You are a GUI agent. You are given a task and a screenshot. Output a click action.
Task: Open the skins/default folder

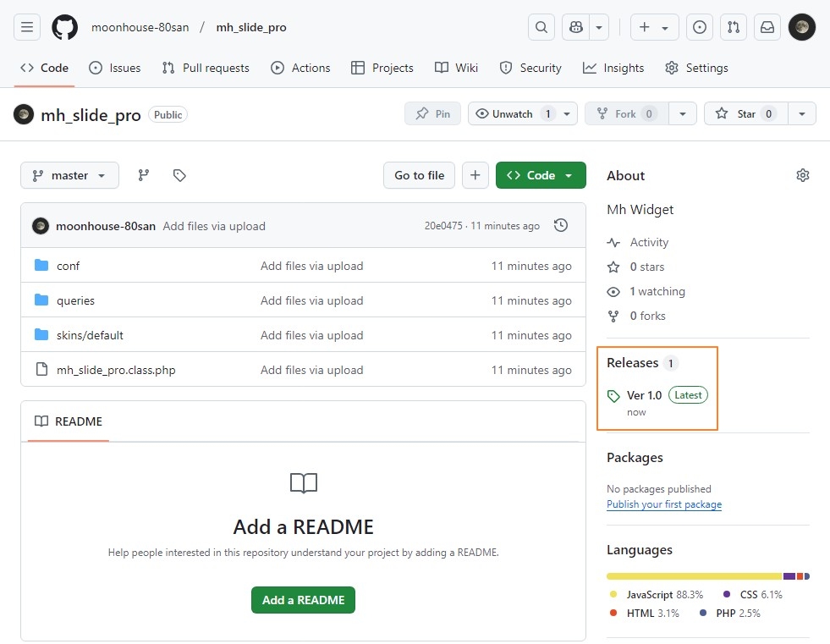(x=90, y=335)
